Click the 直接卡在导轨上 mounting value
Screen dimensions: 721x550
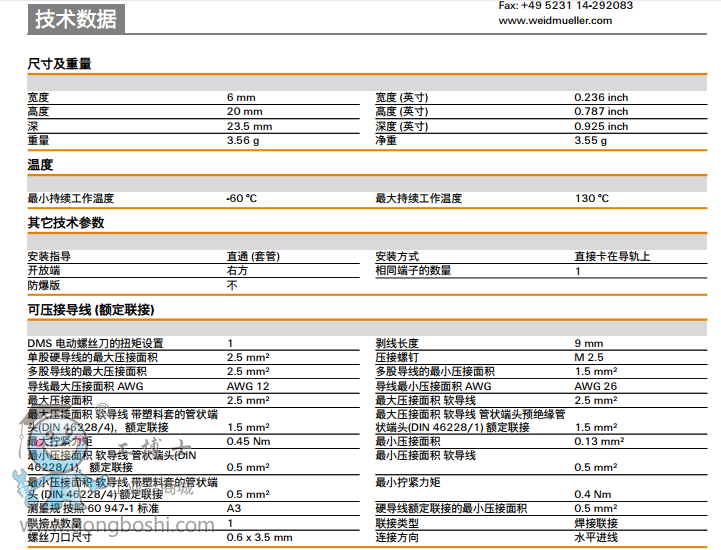click(612, 257)
